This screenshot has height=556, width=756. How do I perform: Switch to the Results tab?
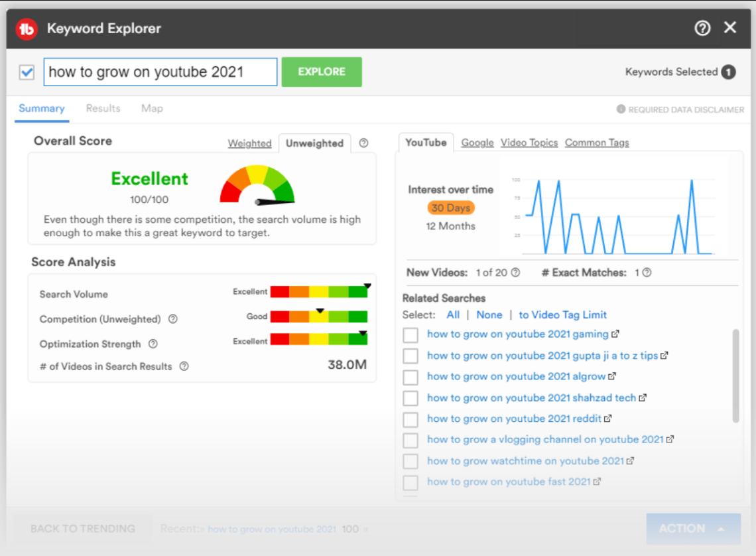click(x=103, y=108)
